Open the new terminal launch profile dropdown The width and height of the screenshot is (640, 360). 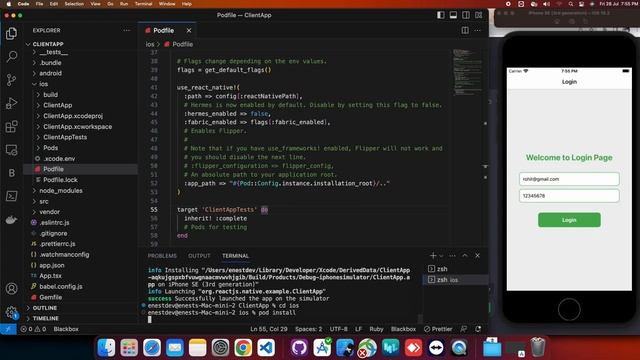pos(441,256)
